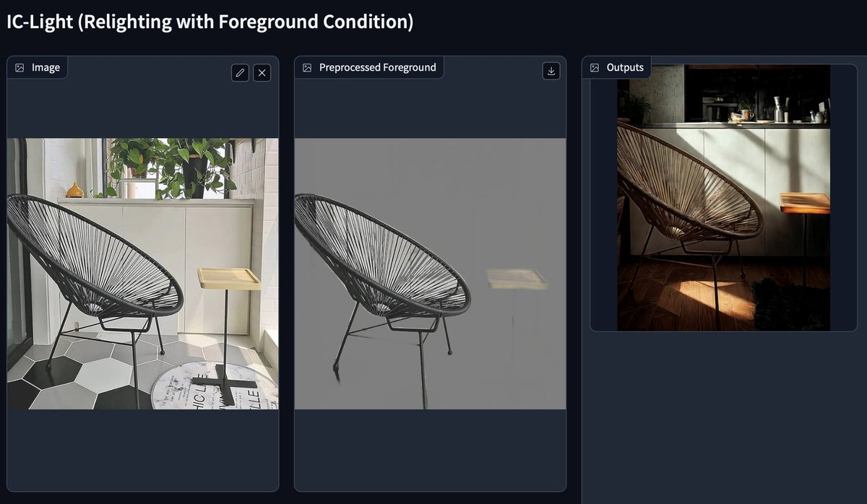
Task: Select the Outputs panel label text
Action: 625,68
